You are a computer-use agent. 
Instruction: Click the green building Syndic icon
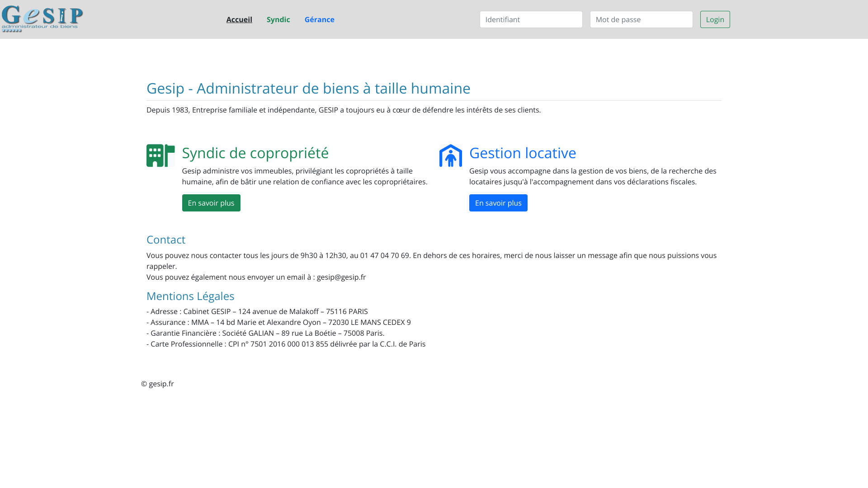click(160, 155)
